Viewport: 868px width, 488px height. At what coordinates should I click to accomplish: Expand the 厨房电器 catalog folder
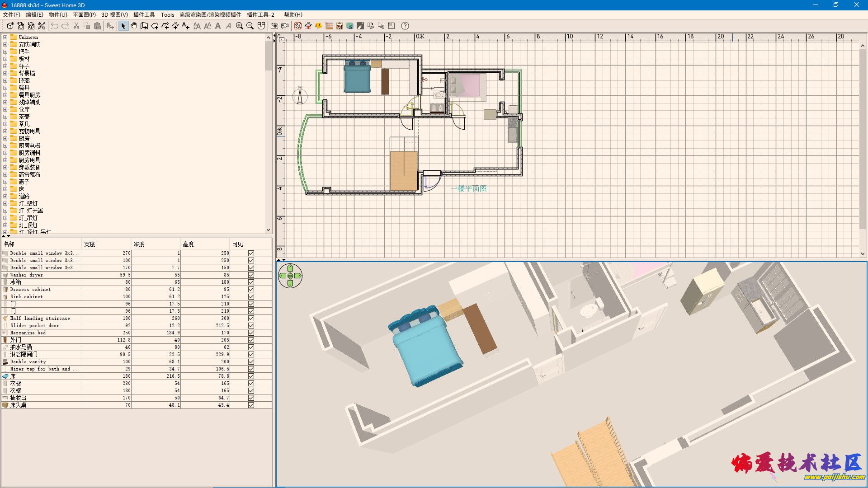pyautogui.click(x=5, y=145)
